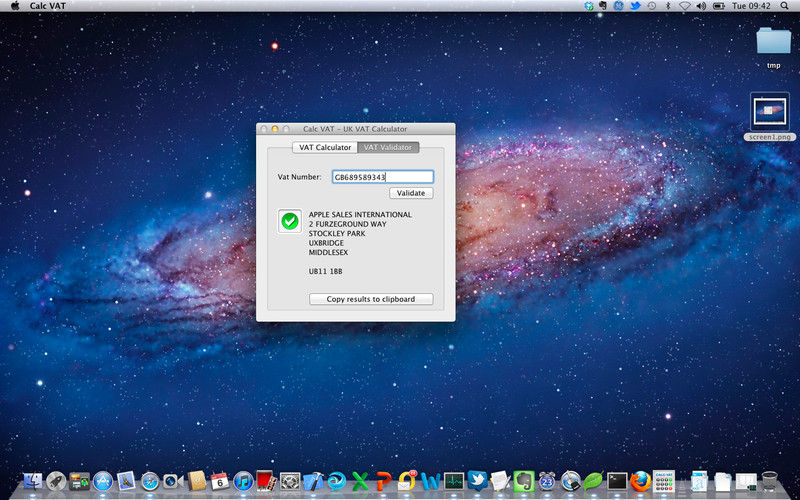
Task: Select the screen1.png desktop file
Action: (x=770, y=111)
